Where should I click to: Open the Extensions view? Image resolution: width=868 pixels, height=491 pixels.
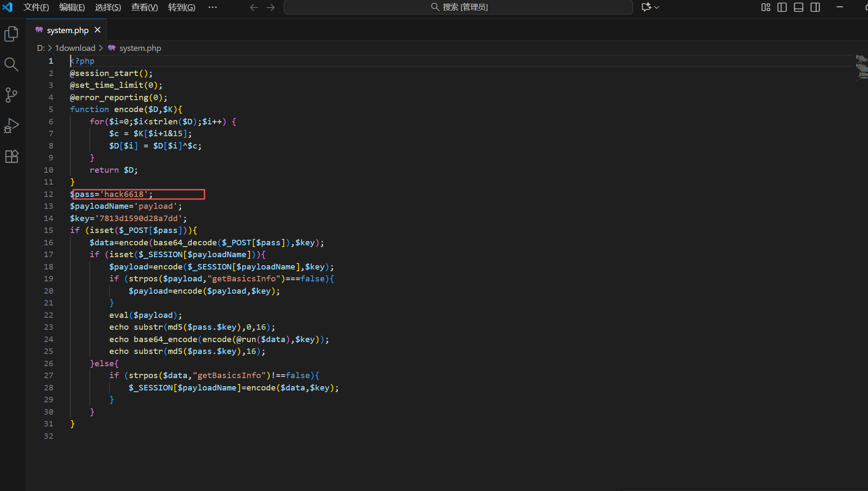point(11,156)
